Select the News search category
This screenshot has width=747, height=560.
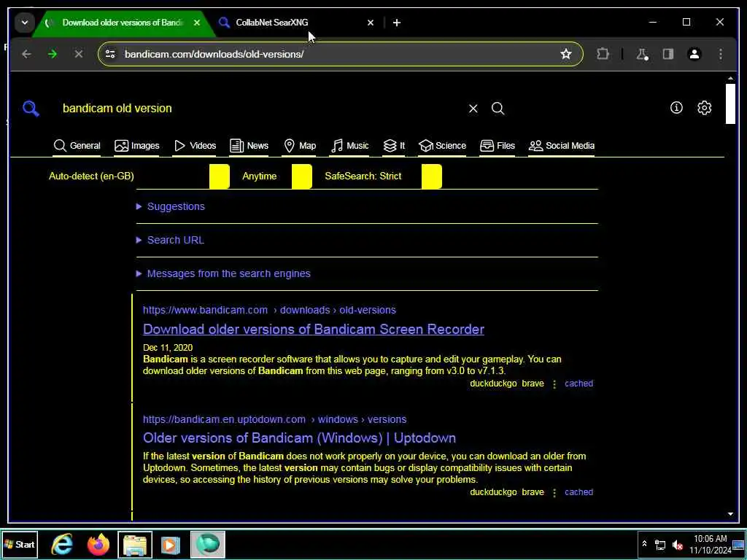point(249,146)
